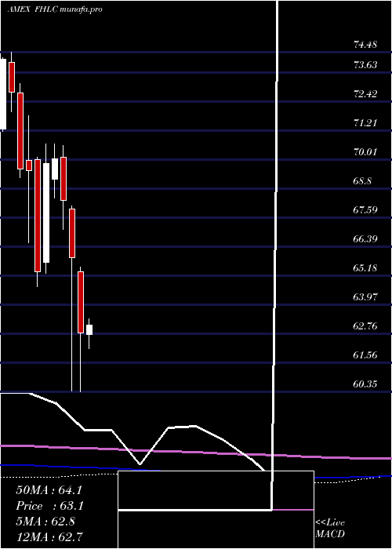Click the <<Live MACD label

[x=330, y=528]
